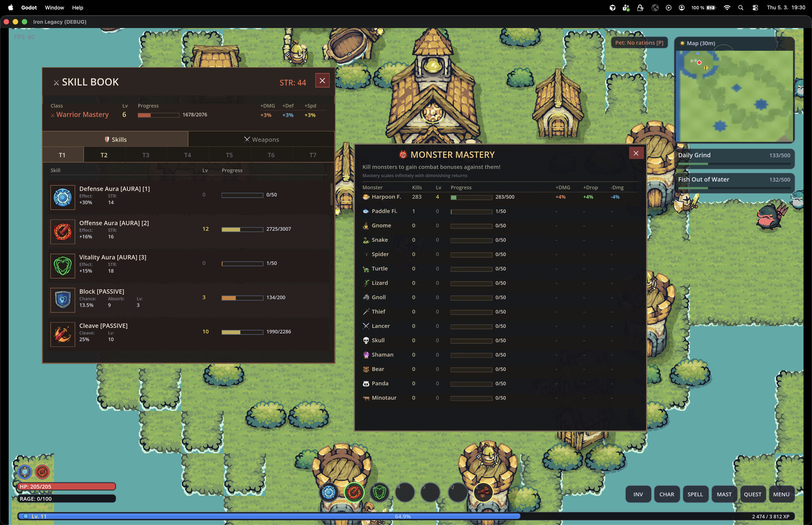Toggle the Pet rations indicator
This screenshot has width=812, height=525.
tap(639, 43)
